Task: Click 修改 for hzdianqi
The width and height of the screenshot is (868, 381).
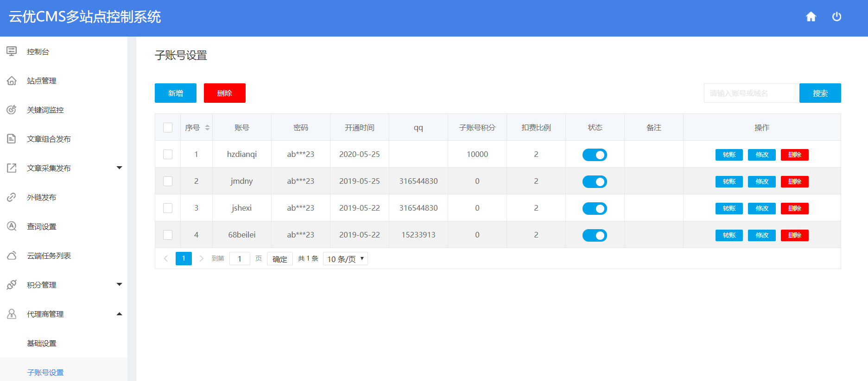Action: pyautogui.click(x=762, y=155)
